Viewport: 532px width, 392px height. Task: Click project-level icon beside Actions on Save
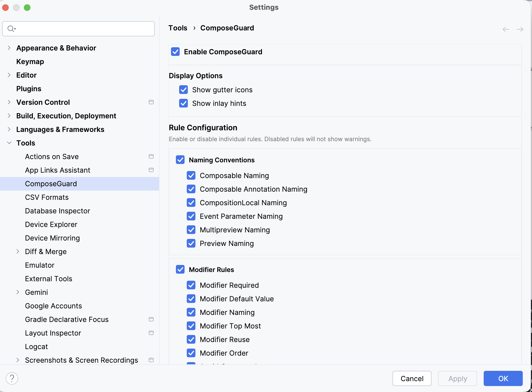click(151, 156)
